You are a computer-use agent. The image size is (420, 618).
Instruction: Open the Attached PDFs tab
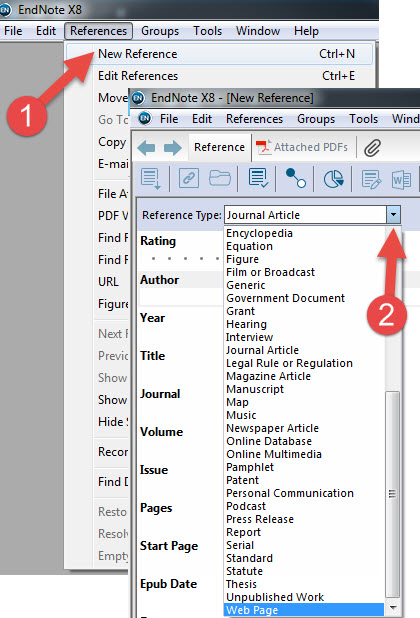[x=302, y=147]
